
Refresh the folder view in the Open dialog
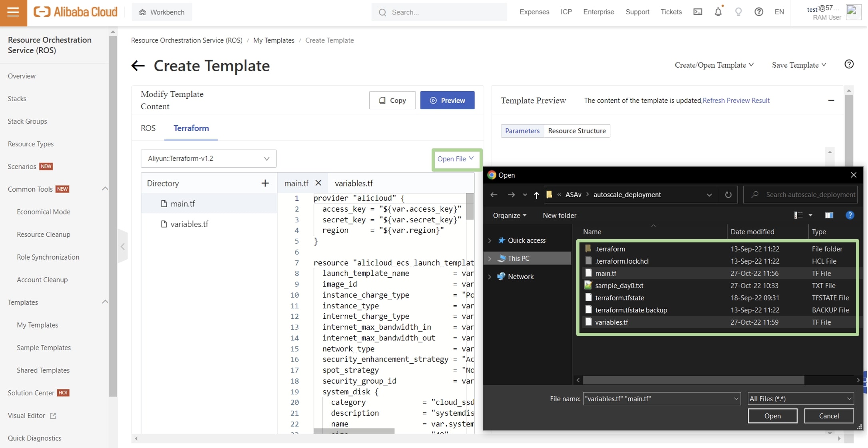tap(728, 195)
